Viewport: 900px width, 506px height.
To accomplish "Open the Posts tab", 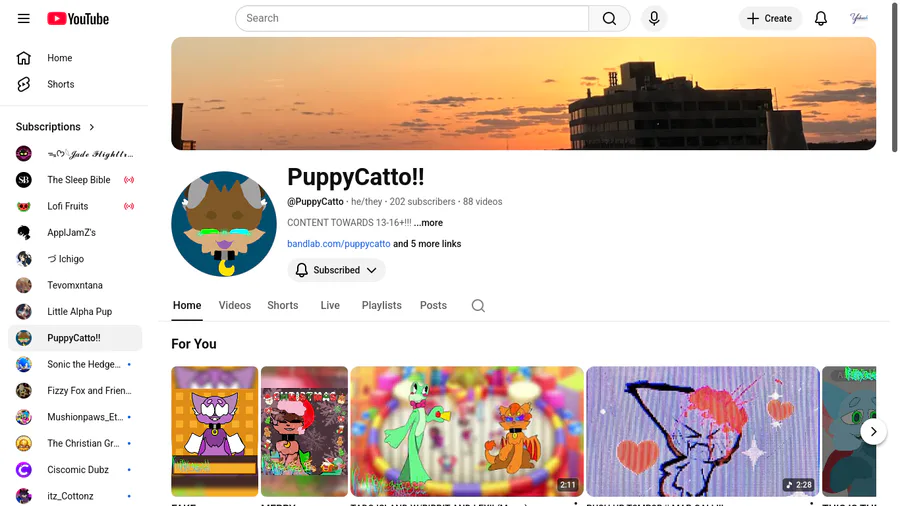I will 433,306.
